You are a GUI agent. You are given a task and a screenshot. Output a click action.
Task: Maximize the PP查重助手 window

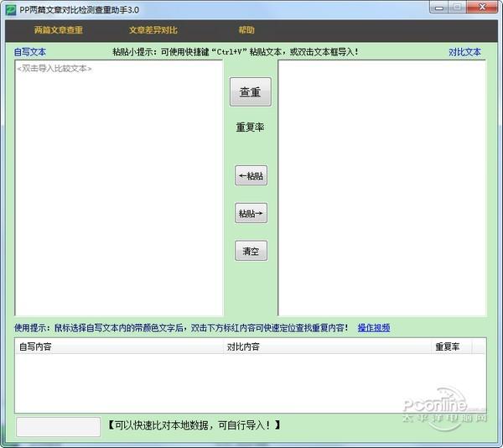click(457, 8)
